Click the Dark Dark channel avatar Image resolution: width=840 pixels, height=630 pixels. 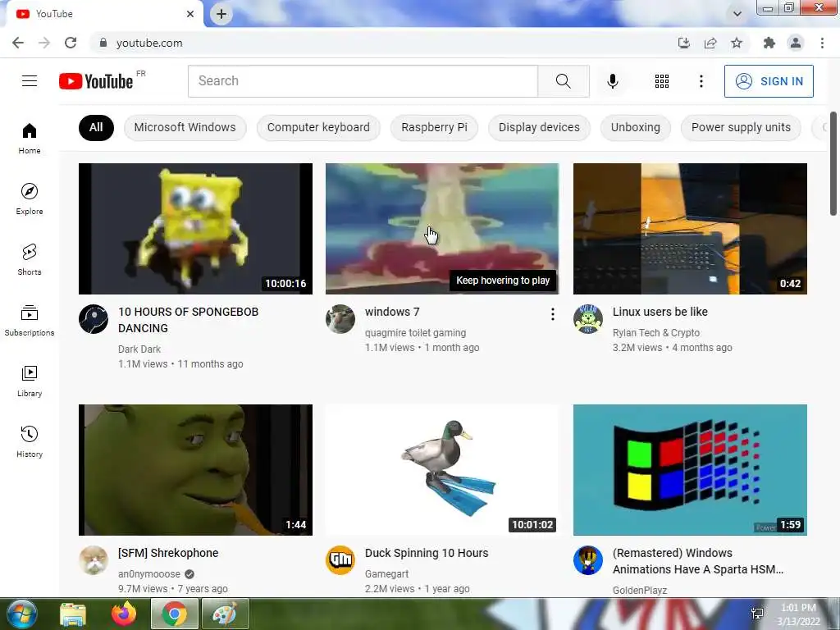(x=94, y=319)
